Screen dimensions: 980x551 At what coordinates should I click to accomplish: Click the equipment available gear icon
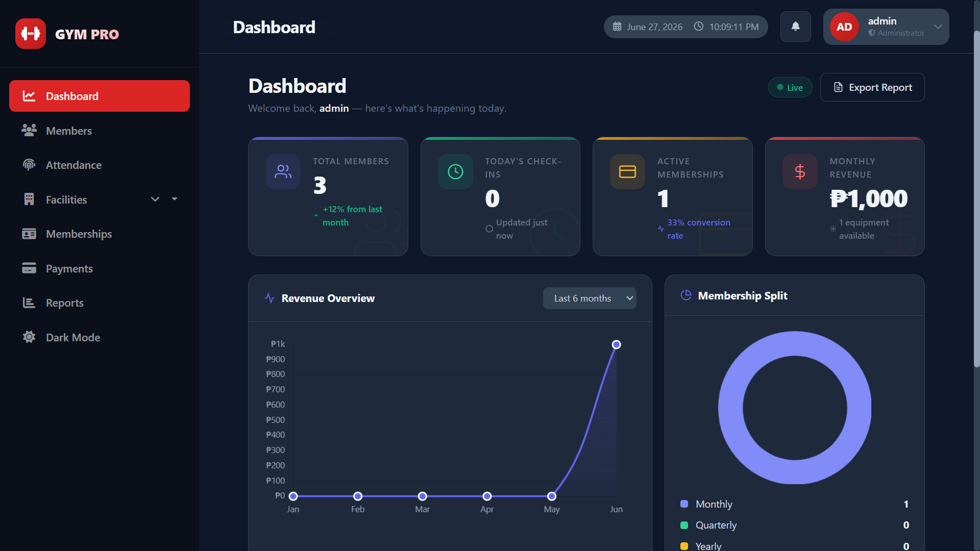[x=833, y=229]
